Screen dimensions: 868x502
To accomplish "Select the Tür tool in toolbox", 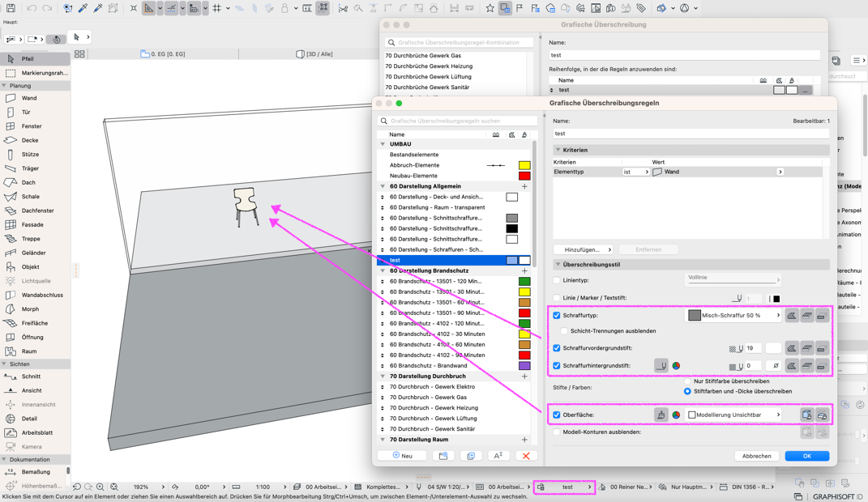I will tap(36, 112).
